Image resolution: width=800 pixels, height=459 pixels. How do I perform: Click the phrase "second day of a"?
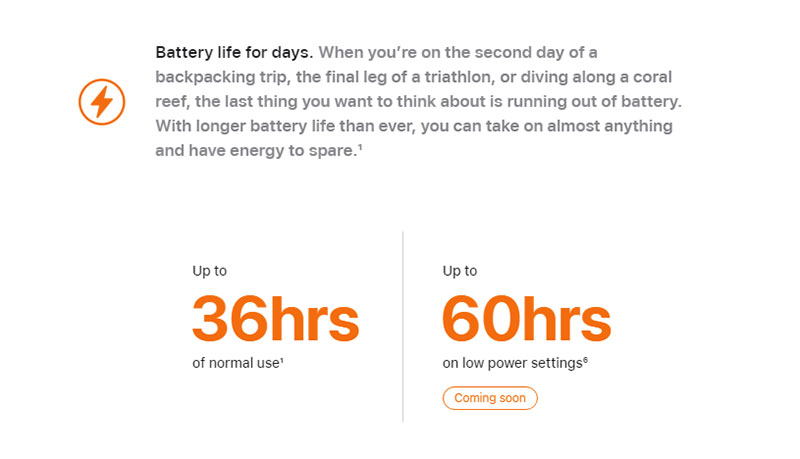536,53
